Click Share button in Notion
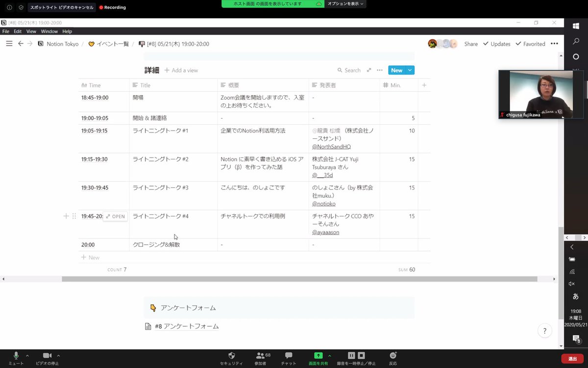The height and width of the screenshot is (368, 588). coord(471,44)
